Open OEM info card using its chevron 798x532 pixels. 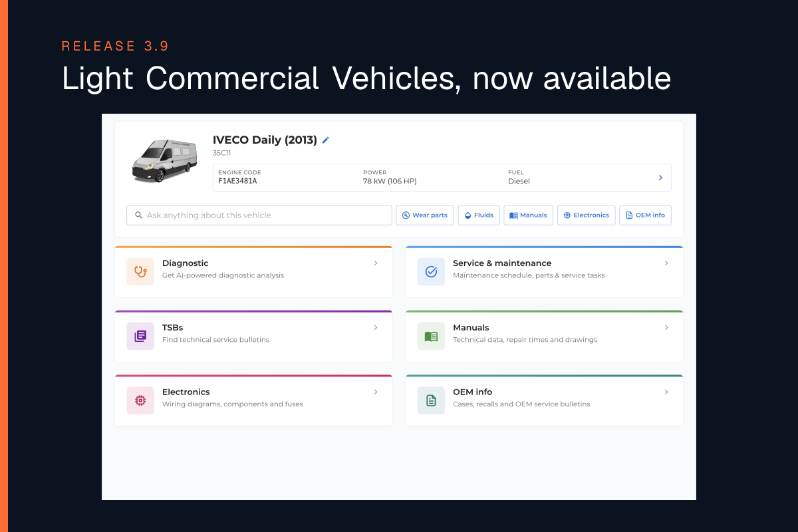[666, 392]
